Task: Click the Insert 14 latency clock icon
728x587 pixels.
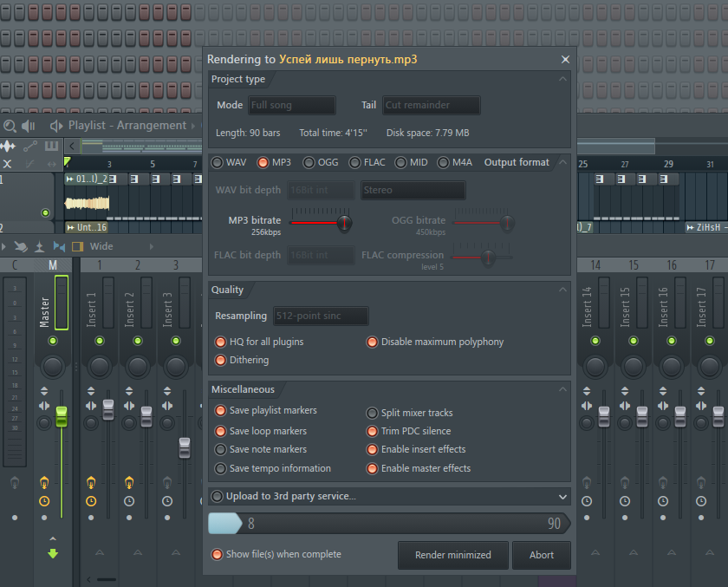Action: pyautogui.click(x=587, y=501)
